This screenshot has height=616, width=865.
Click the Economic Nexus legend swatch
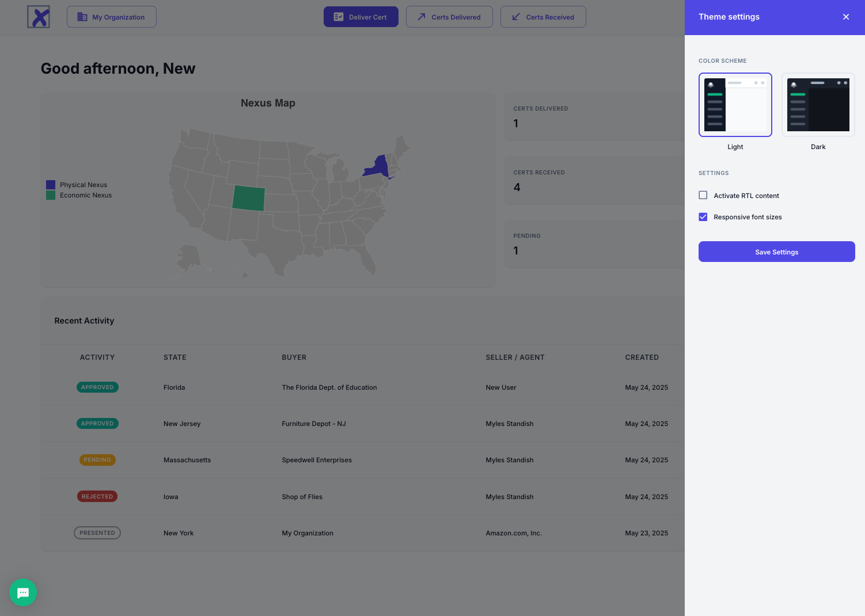click(x=51, y=195)
